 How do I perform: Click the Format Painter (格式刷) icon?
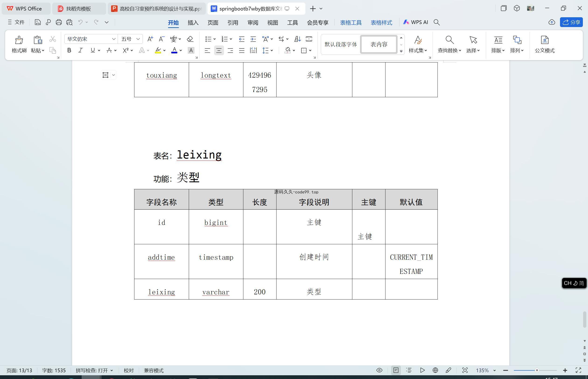19,40
